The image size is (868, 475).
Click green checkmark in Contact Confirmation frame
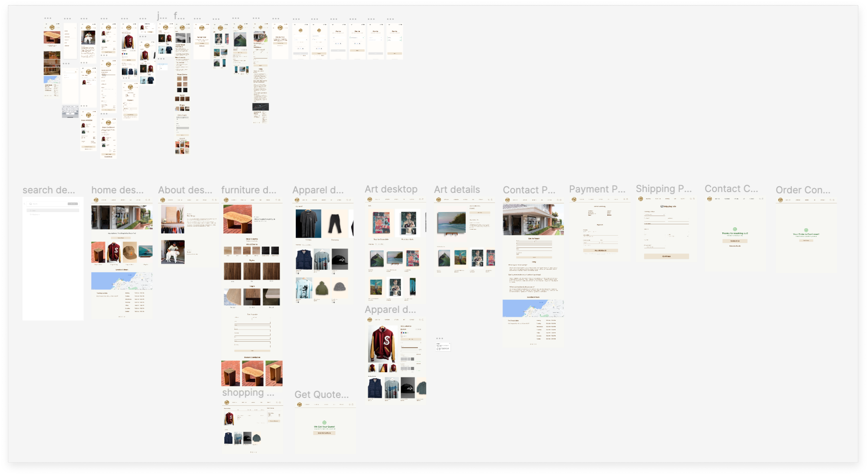click(735, 229)
